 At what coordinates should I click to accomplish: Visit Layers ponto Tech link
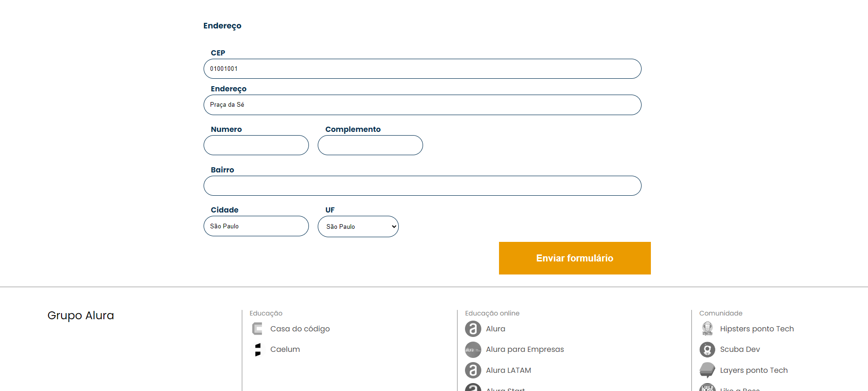[x=754, y=370]
